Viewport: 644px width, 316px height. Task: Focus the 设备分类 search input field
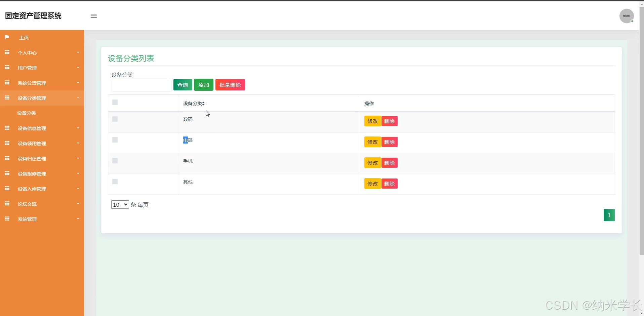[141, 85]
